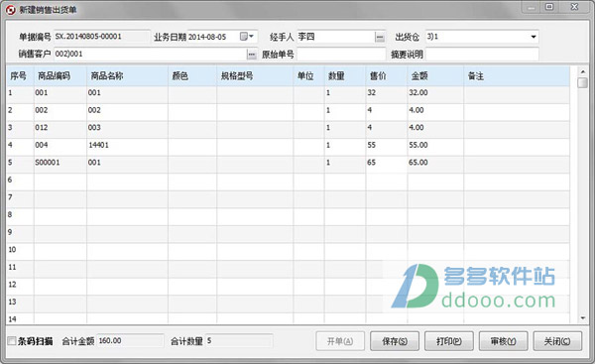The image size is (595, 364).
Task: Enable the 条码扫描 checkbox
Action: 12,341
